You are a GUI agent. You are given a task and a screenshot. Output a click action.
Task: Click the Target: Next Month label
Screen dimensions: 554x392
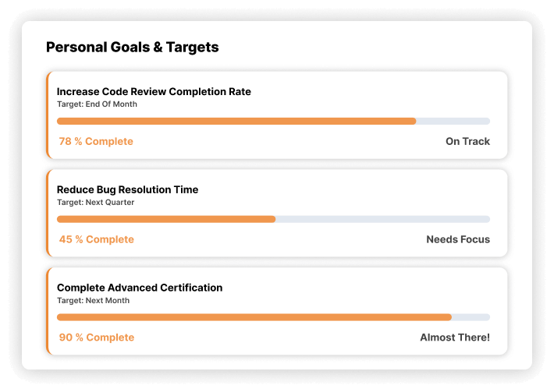(93, 301)
